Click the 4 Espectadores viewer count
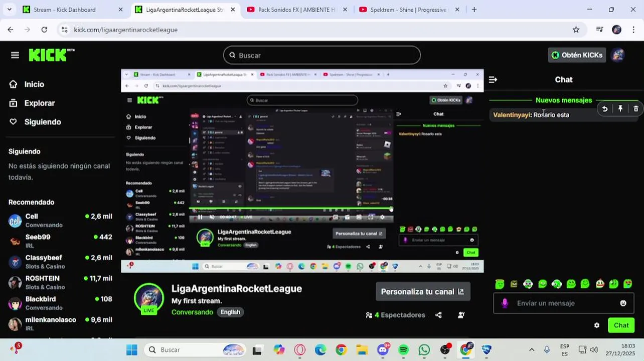 click(x=395, y=315)
